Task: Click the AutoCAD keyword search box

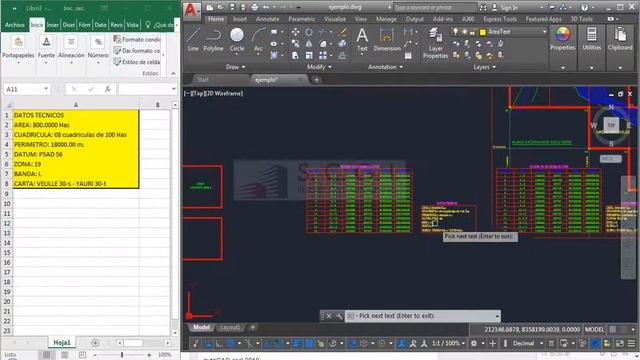Action: point(435,7)
